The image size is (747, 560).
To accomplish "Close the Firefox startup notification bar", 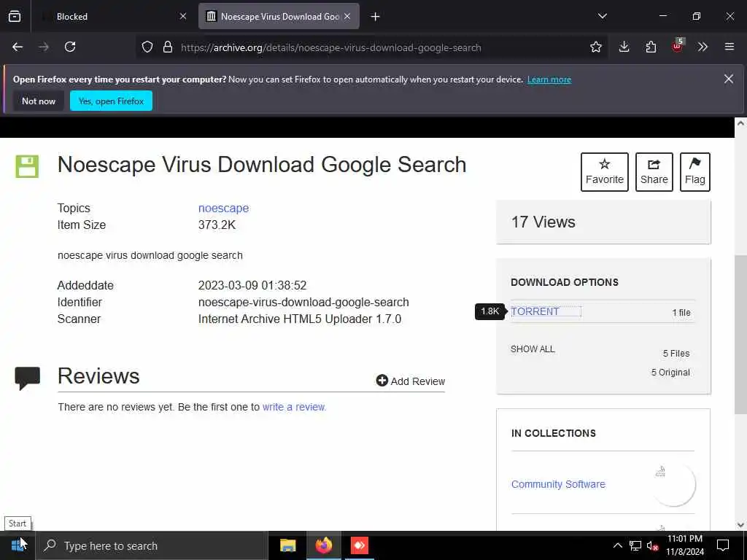I will tap(729, 79).
